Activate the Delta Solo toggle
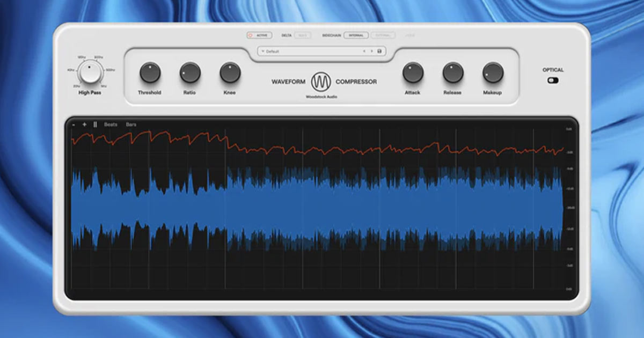644x338 pixels. 303,35
